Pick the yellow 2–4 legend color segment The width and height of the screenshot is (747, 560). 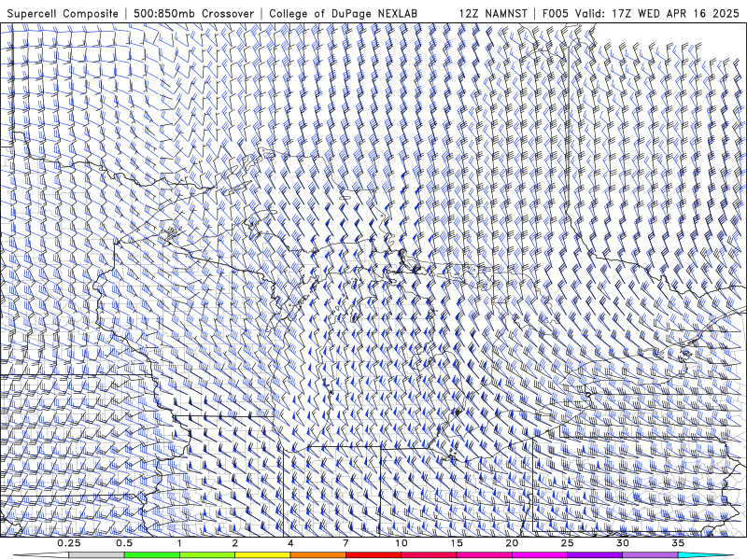pyautogui.click(x=262, y=555)
